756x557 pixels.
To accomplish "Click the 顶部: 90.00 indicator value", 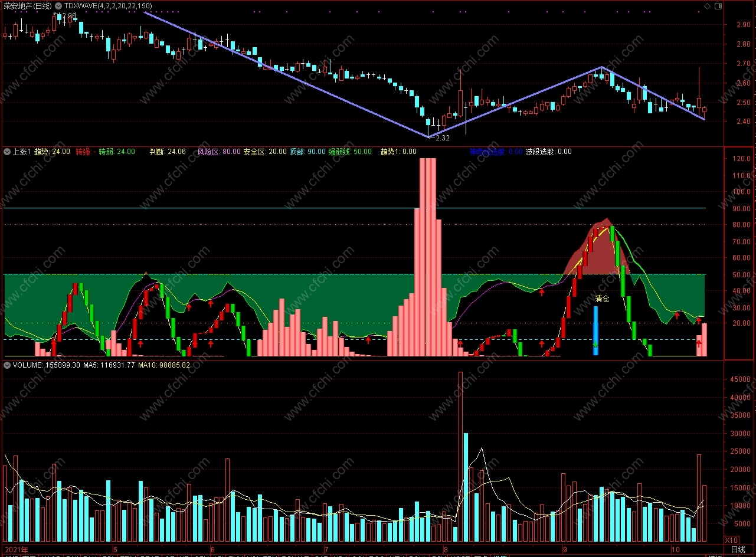I will pos(307,152).
